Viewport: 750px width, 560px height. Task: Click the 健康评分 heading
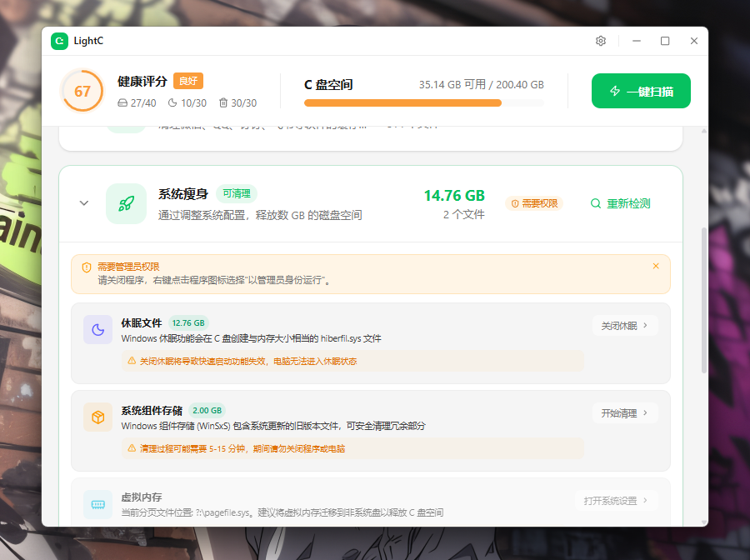[142, 82]
